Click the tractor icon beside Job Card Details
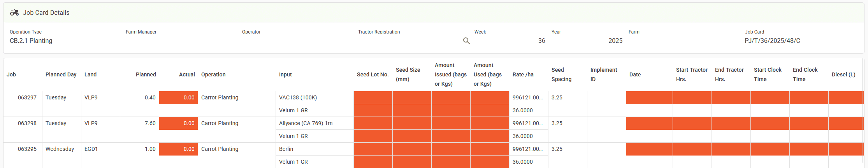 coord(14,12)
